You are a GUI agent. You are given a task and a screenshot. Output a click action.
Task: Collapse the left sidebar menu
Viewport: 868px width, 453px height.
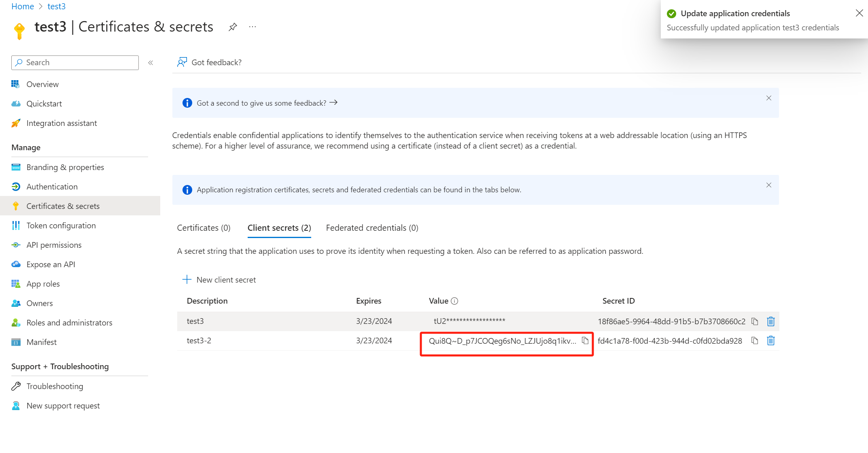(x=151, y=63)
